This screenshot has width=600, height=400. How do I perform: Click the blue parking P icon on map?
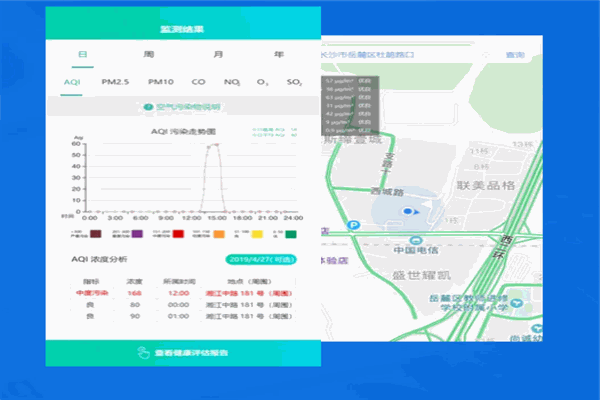[354, 225]
